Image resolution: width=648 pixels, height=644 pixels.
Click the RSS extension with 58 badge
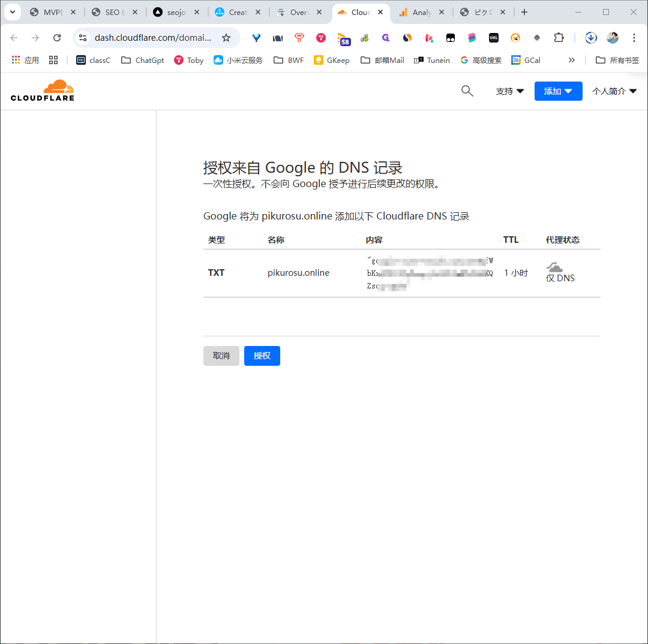pos(343,39)
